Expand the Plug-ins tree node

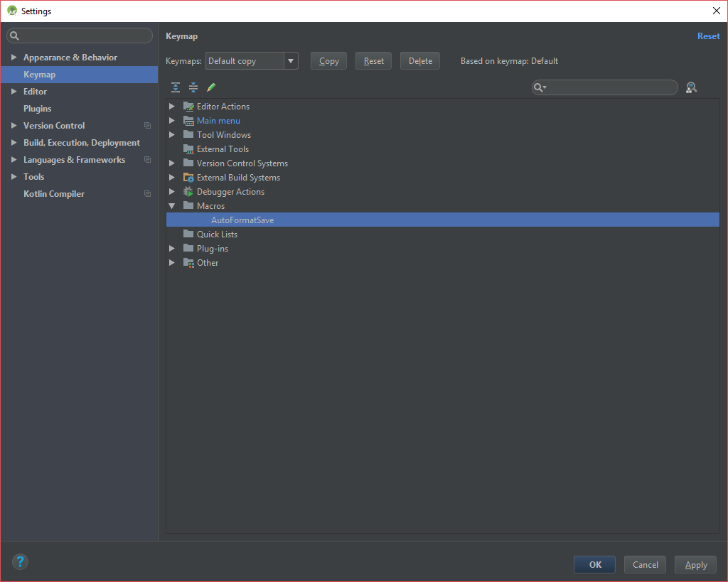(172, 248)
